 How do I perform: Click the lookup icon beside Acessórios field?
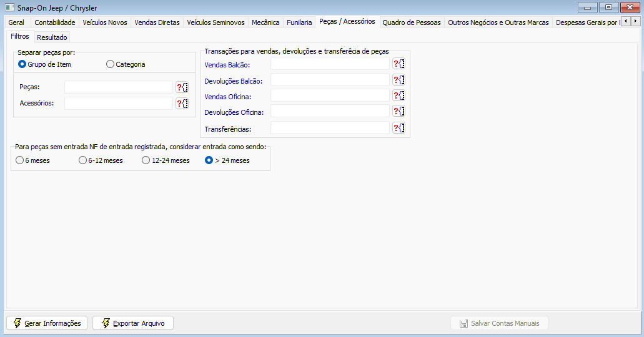pos(182,104)
